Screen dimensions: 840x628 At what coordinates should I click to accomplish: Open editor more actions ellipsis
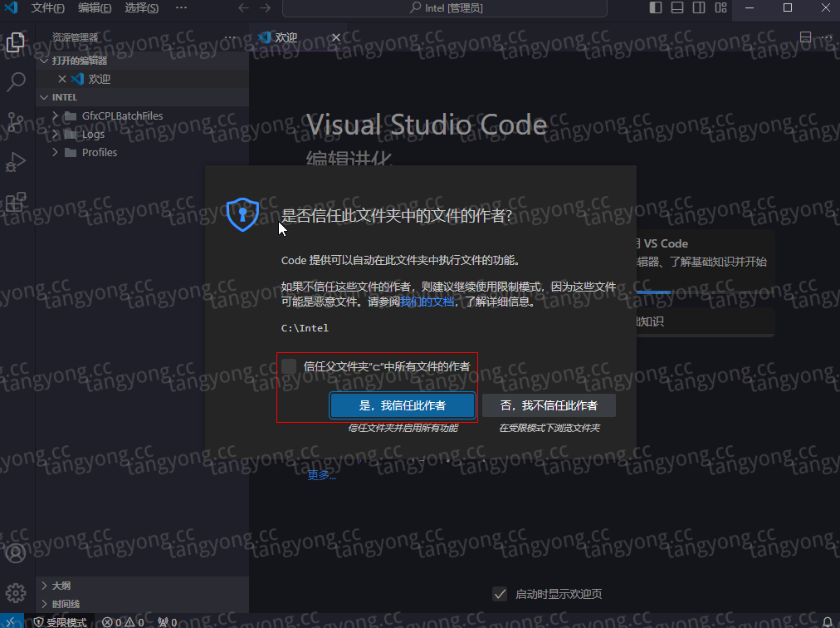tap(827, 37)
